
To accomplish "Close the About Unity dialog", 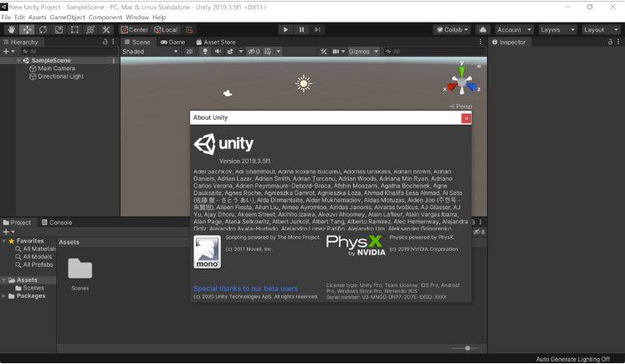I will pyautogui.click(x=466, y=119).
